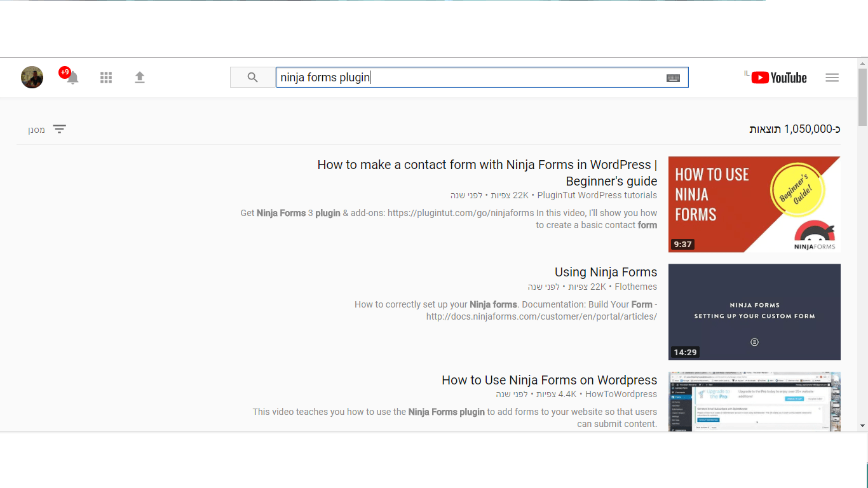Open the on-screen keyboard icon
This screenshot has width=868, height=488.
click(x=673, y=78)
